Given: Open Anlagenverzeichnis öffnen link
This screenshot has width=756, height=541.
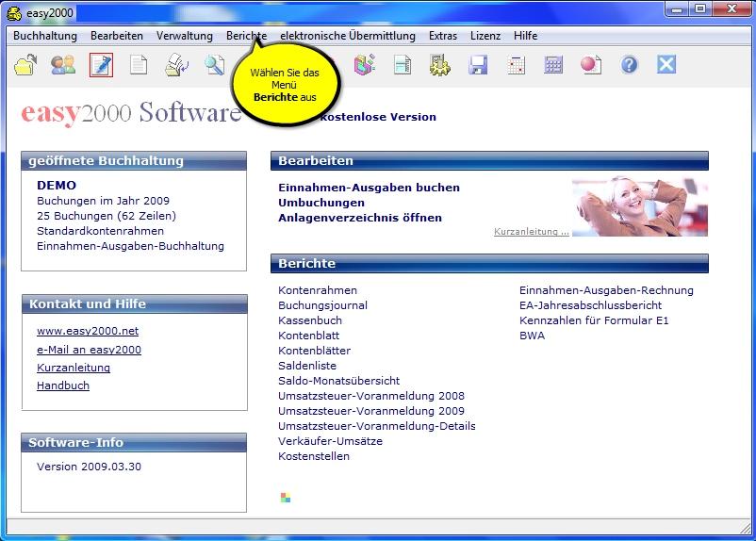Looking at the screenshot, I should click(360, 218).
